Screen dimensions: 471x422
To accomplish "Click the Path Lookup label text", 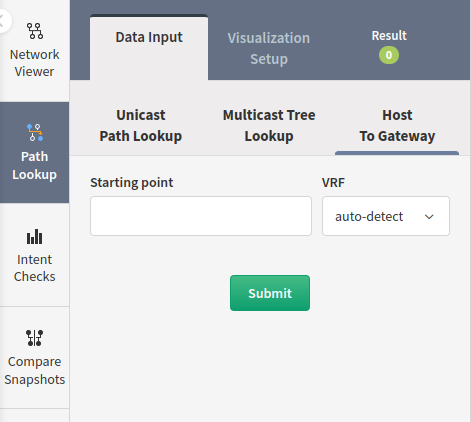I will [35, 165].
